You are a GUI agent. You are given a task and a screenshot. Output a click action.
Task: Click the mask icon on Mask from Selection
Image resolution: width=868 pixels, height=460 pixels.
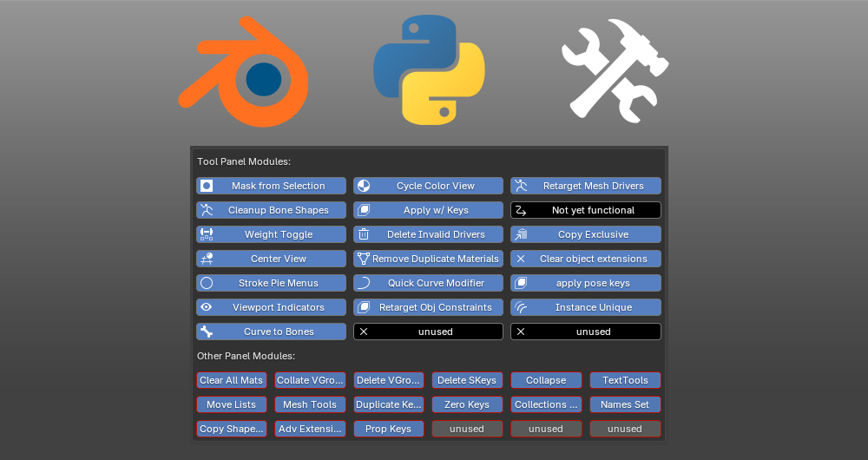click(x=207, y=186)
